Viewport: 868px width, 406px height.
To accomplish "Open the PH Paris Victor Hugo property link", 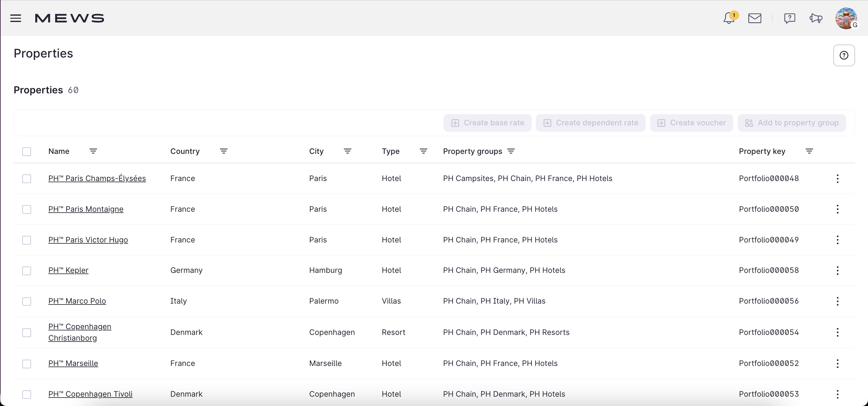I will tap(88, 240).
